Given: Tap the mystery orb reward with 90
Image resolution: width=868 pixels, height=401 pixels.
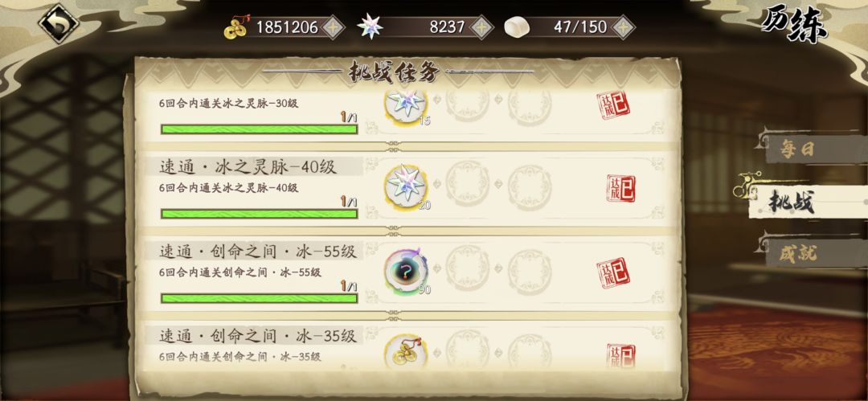Looking at the screenshot, I should click(407, 270).
